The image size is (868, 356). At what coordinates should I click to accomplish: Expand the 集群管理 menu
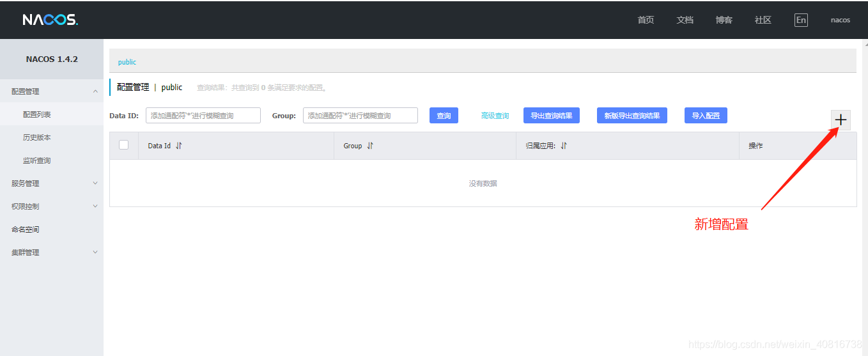click(x=52, y=252)
